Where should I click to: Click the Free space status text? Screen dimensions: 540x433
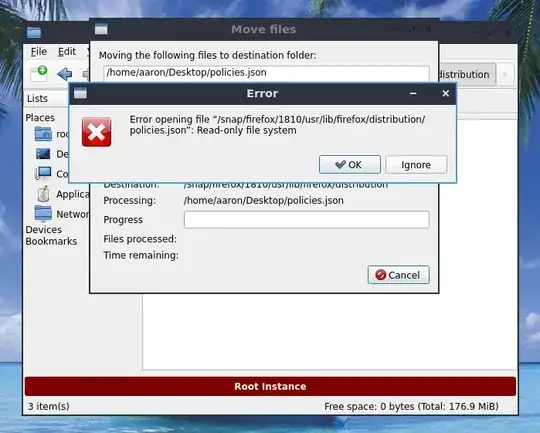coord(411,406)
